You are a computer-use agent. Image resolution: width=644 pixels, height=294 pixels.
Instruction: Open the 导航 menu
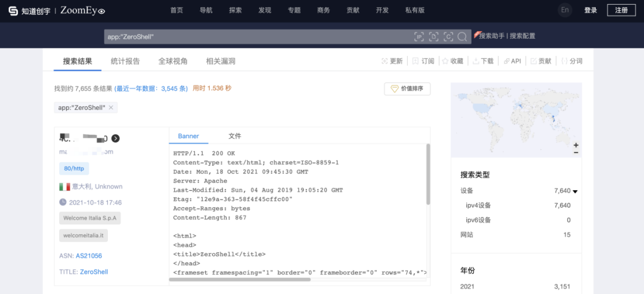pos(206,11)
